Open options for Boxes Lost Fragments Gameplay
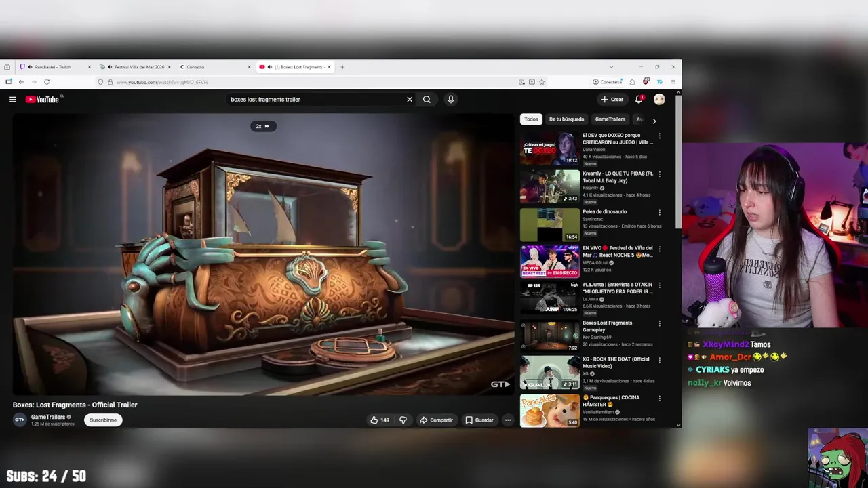 (x=660, y=324)
